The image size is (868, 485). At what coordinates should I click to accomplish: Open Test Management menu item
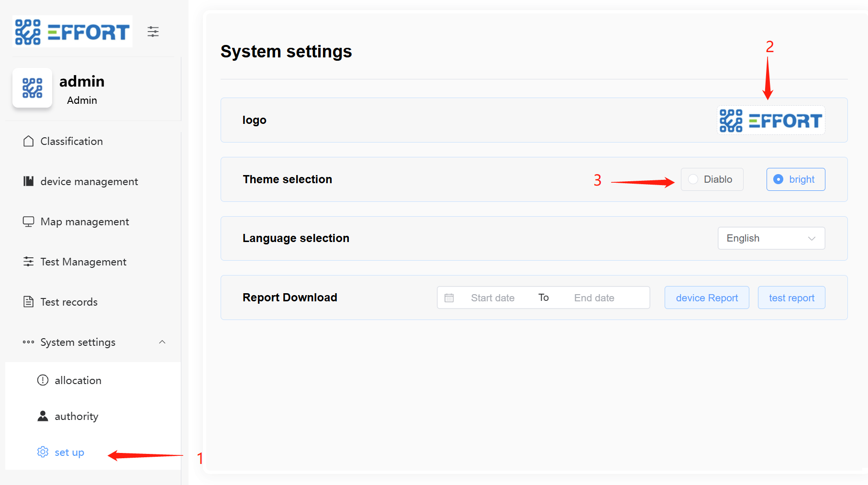point(83,262)
